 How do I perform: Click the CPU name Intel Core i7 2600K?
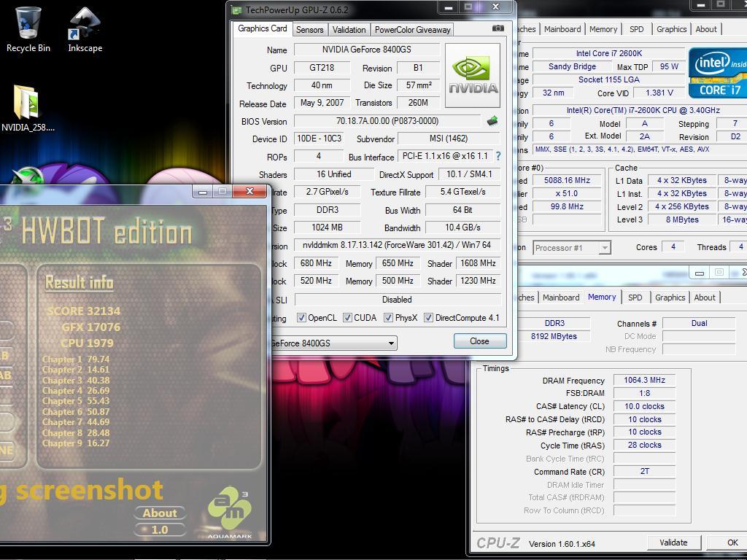tap(609, 53)
